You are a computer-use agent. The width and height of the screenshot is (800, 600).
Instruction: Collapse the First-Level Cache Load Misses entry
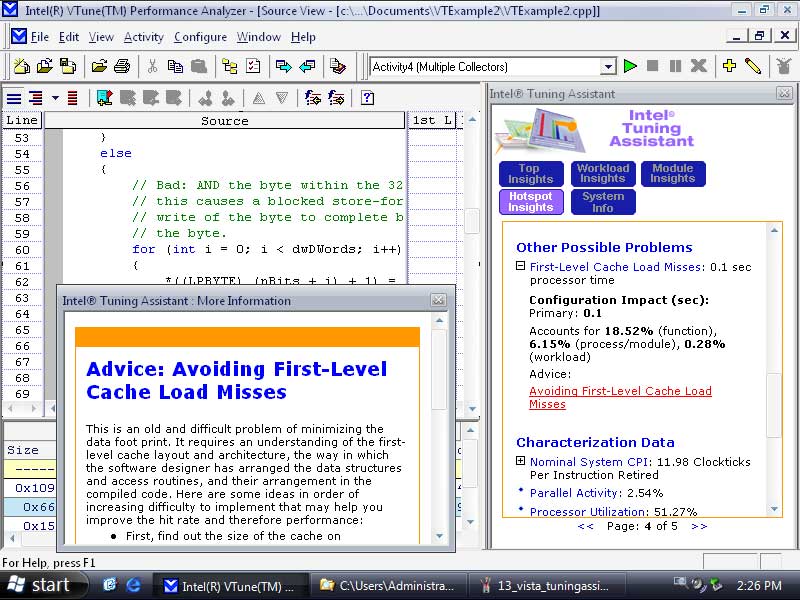point(520,266)
